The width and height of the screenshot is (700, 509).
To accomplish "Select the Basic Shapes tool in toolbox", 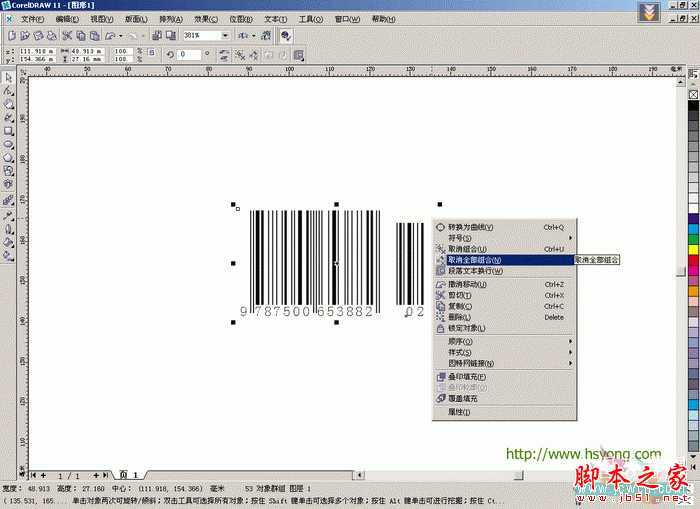I will tap(8, 171).
